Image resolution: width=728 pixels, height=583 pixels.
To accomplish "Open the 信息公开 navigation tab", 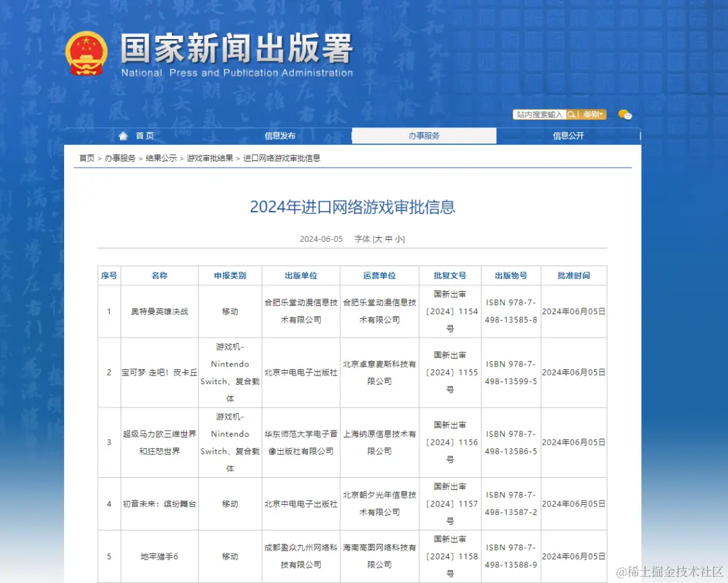I will [568, 135].
